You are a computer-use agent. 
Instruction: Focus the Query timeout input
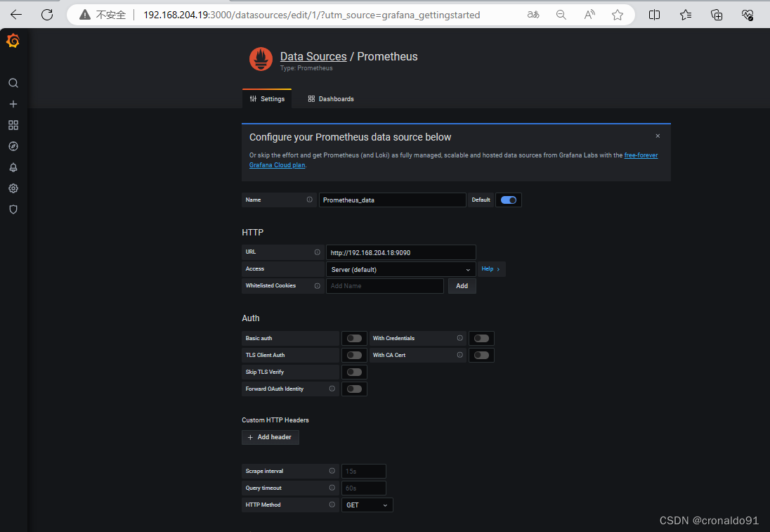click(x=364, y=488)
